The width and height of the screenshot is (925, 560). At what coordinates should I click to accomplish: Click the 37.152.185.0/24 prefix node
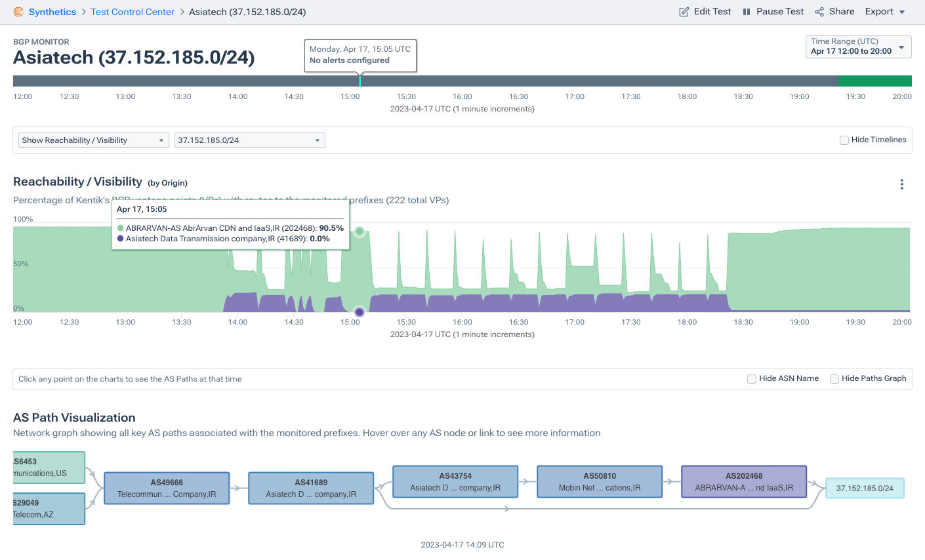(865, 489)
